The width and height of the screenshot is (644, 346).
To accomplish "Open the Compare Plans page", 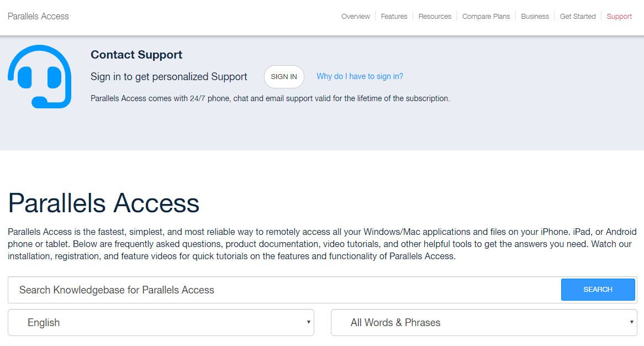I will [485, 16].
